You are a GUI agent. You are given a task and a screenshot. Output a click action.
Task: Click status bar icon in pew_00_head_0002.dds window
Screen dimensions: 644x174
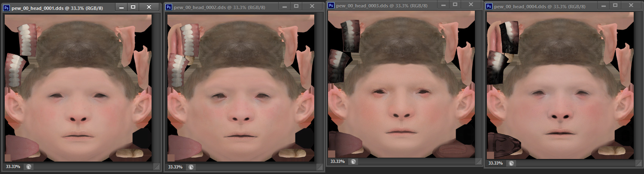coord(191,167)
